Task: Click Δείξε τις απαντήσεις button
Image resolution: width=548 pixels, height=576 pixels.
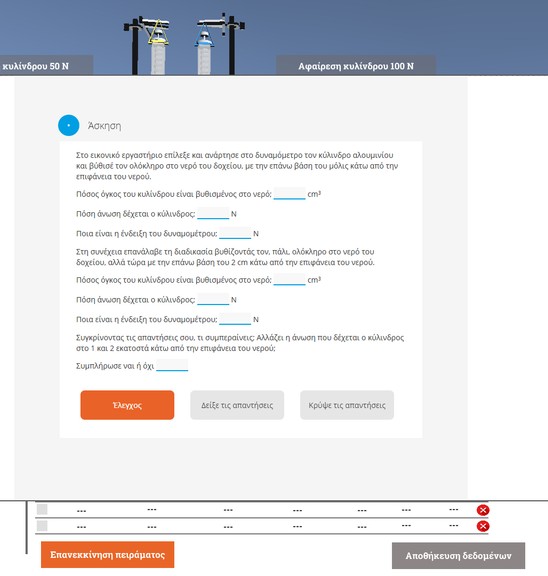Action: tap(237, 405)
